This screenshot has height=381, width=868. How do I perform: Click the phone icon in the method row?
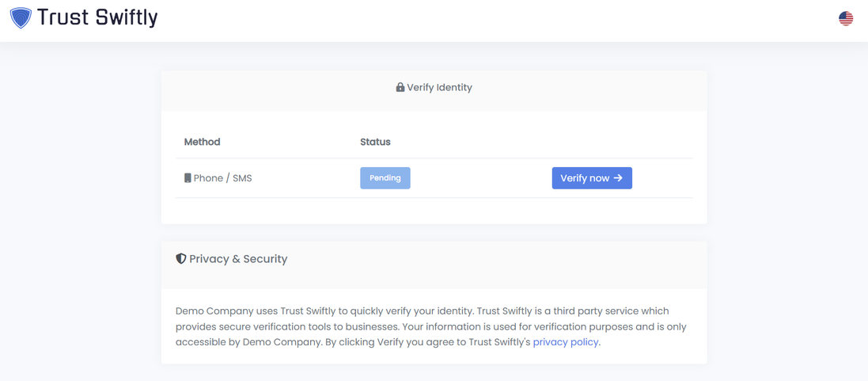click(188, 178)
